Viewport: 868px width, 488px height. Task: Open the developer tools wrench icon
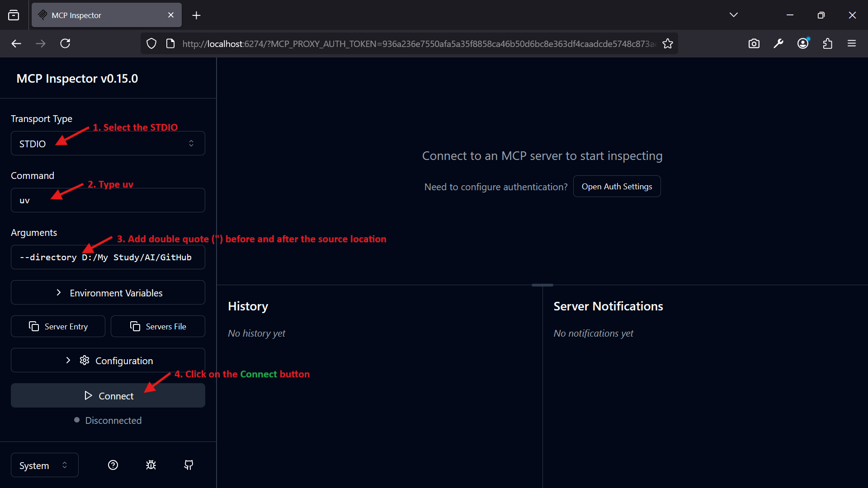pyautogui.click(x=778, y=43)
